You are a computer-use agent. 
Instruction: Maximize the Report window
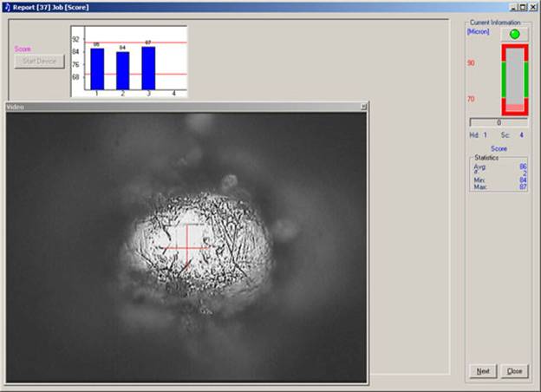tap(521, 7)
